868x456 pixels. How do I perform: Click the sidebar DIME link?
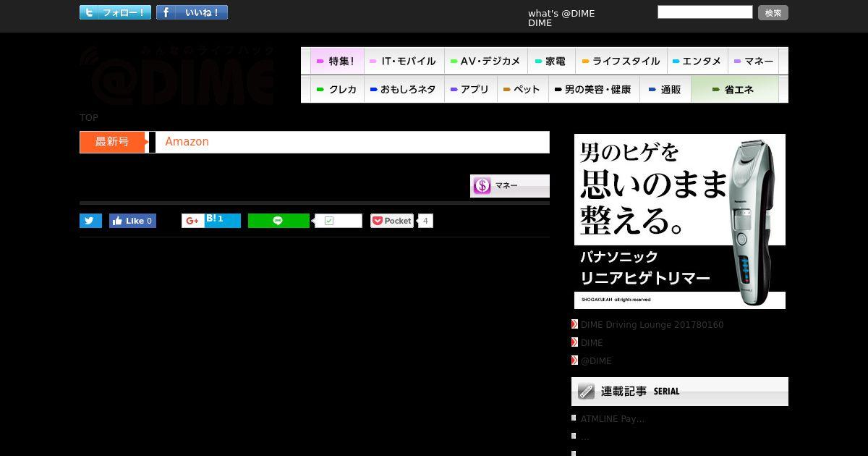(592, 343)
